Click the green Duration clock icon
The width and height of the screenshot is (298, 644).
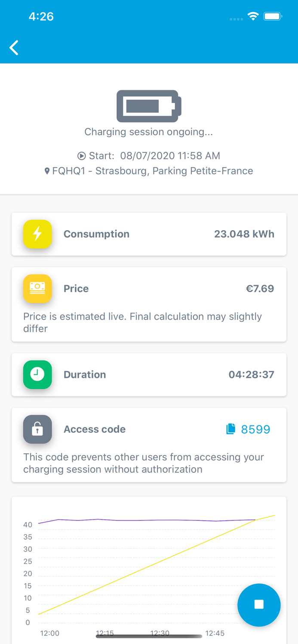pos(37,374)
